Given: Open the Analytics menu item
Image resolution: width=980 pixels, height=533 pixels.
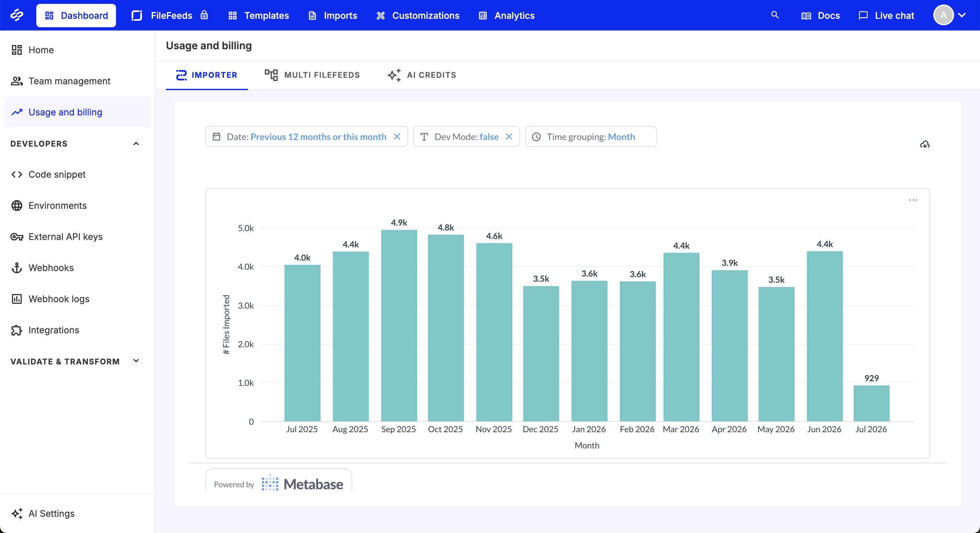Looking at the screenshot, I should pyautogui.click(x=506, y=15).
